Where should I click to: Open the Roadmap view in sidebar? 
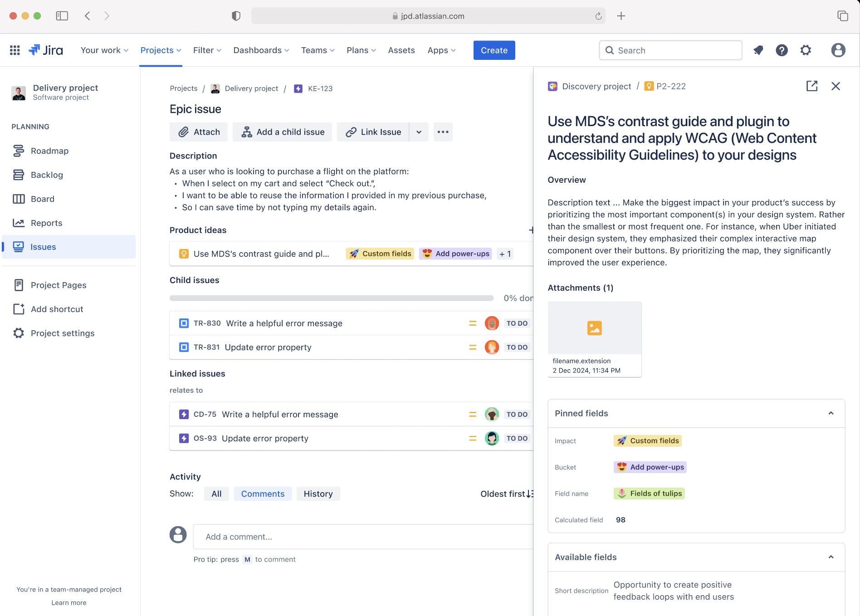click(x=49, y=151)
